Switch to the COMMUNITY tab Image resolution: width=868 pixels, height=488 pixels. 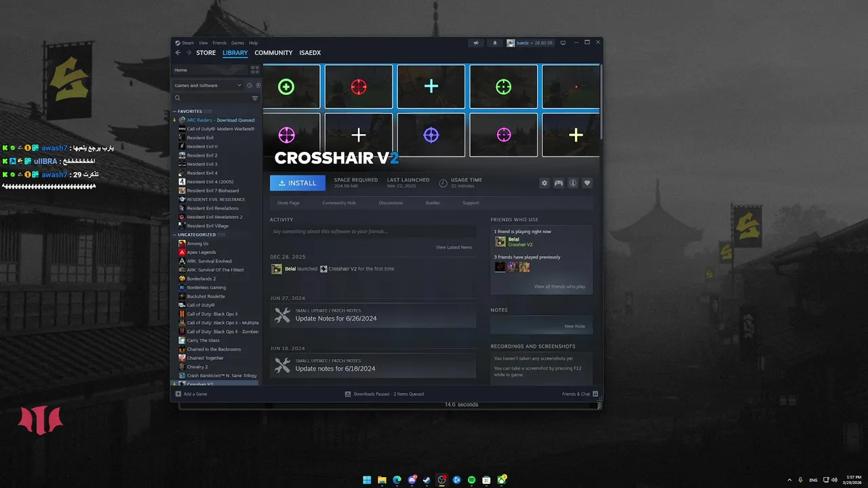pyautogui.click(x=274, y=53)
